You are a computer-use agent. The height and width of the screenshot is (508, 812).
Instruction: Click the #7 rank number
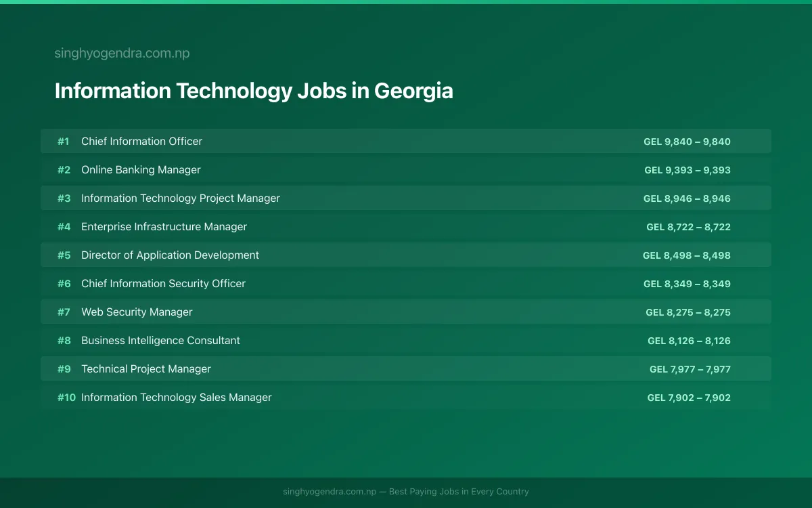tap(64, 312)
